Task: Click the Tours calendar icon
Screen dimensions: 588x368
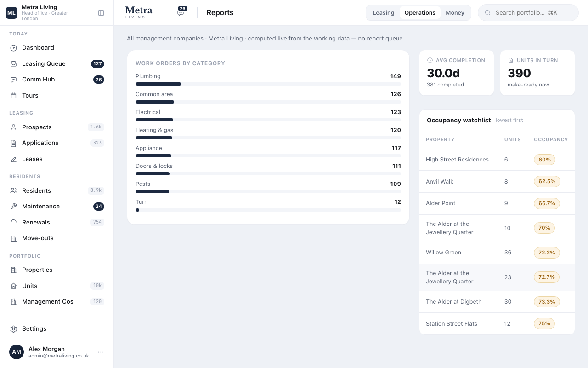Action: pyautogui.click(x=13, y=96)
